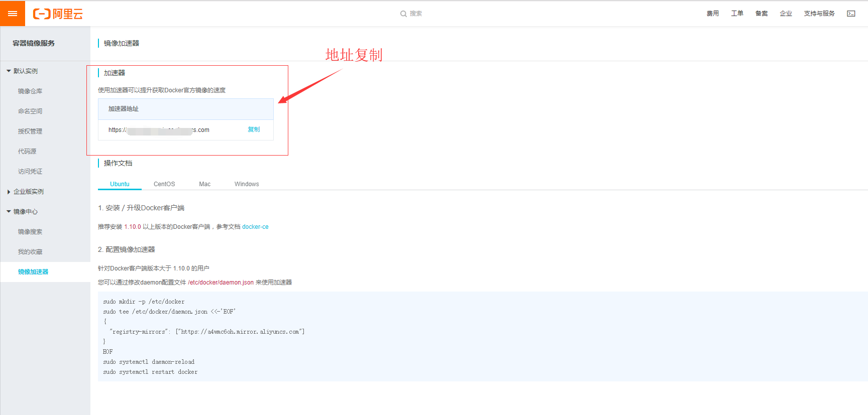Viewport: 868px width, 415px height.
Task: Open the 企业 menu
Action: 786,14
